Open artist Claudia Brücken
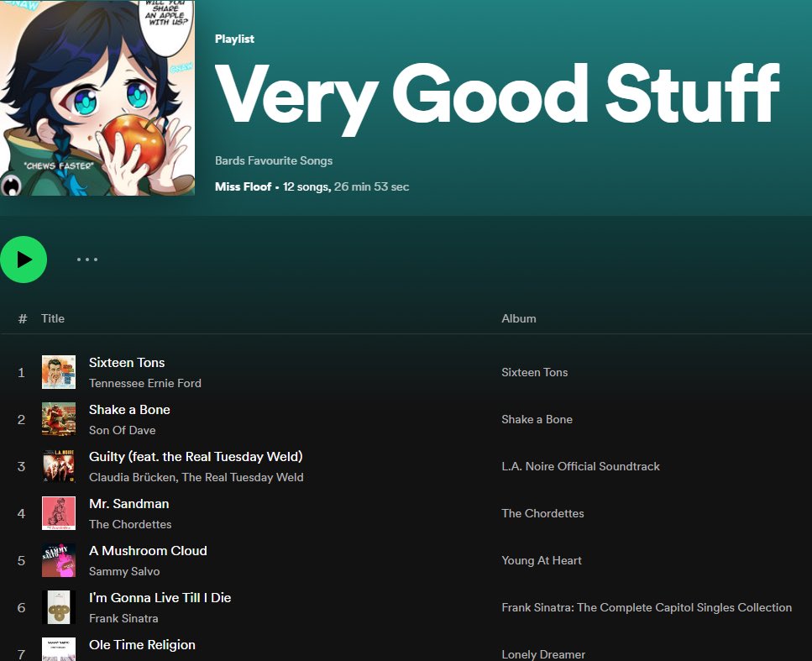This screenshot has height=661, width=812. point(132,478)
